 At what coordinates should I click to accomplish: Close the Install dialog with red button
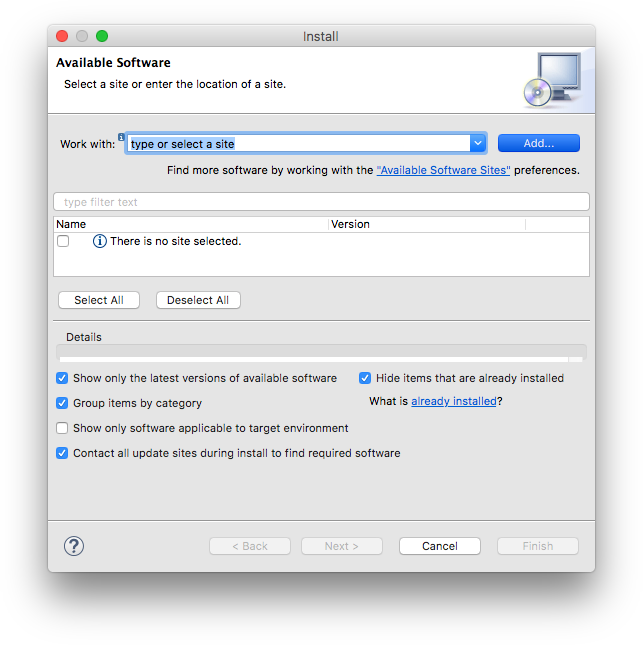(62, 36)
